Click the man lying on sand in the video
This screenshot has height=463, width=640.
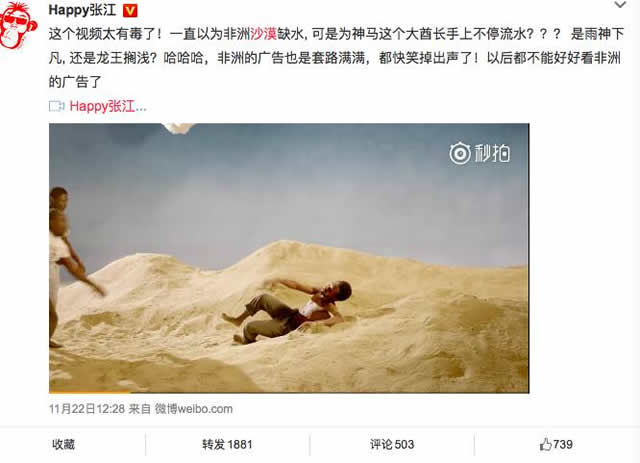[x=287, y=312]
